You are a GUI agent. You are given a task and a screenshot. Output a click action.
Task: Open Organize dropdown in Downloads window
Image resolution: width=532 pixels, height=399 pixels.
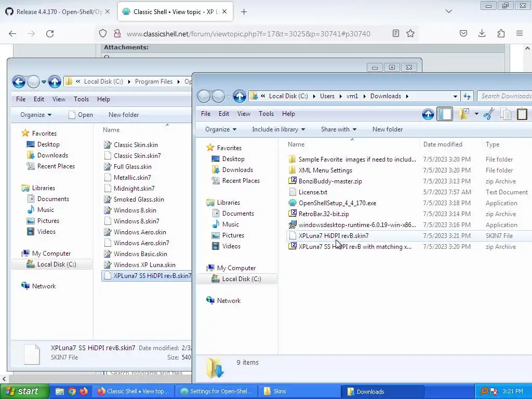(220, 129)
